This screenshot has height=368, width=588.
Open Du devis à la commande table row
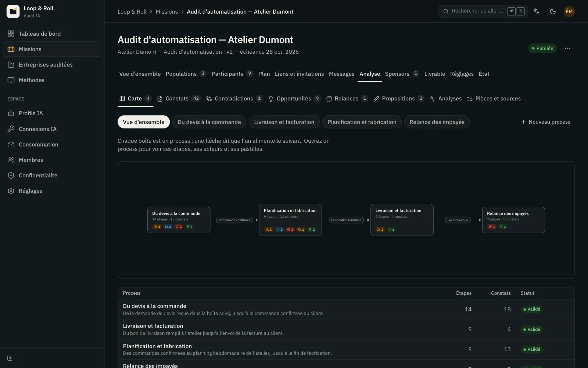346,309
